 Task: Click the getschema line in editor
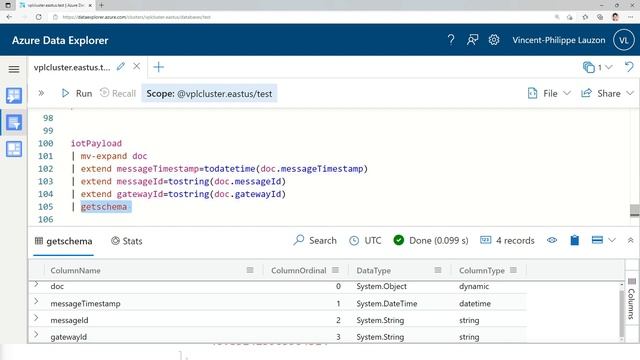click(x=104, y=207)
